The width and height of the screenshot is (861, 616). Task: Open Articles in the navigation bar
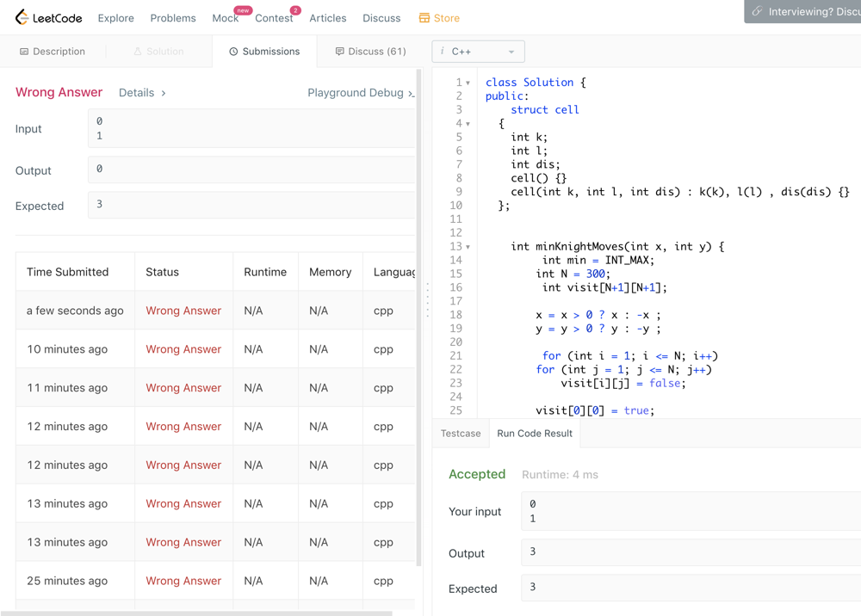coord(328,18)
